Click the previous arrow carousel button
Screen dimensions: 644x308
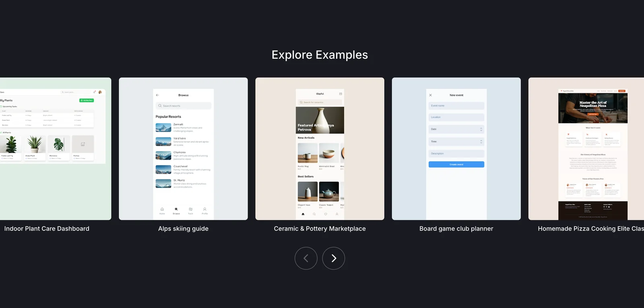306,258
